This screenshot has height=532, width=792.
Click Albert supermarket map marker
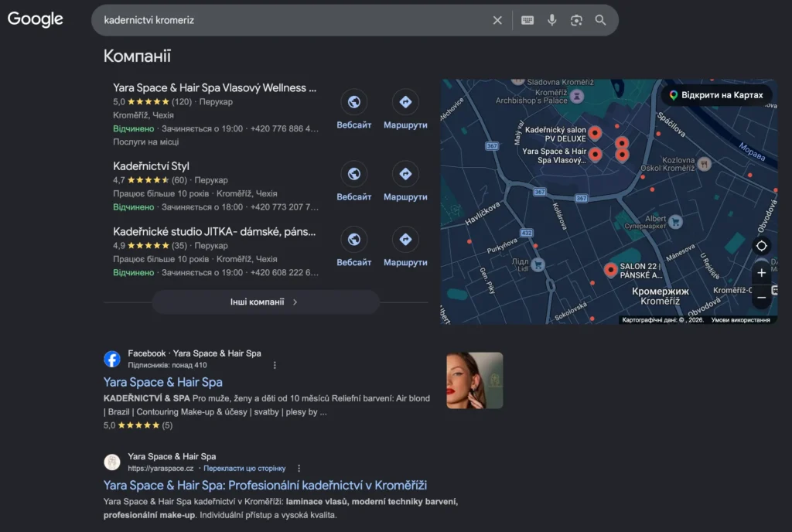tap(675, 222)
